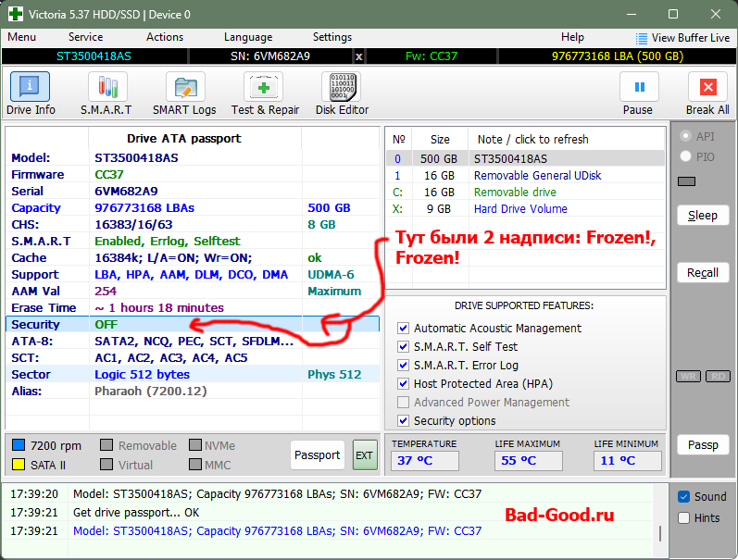The image size is (738, 560).
Task: Click the Recall button
Action: point(702,273)
